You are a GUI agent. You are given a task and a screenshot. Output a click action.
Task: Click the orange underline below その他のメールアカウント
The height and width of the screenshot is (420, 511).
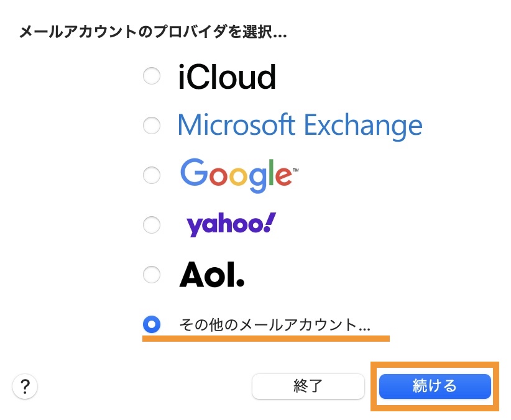[x=265, y=339]
